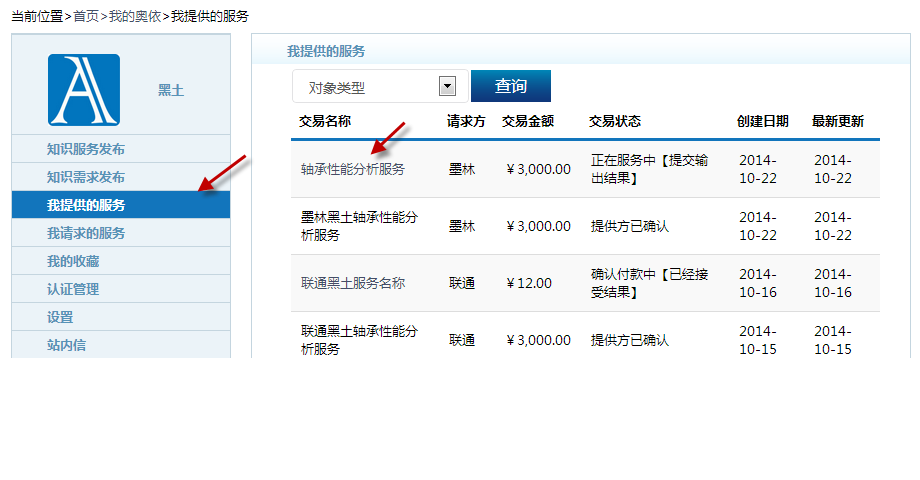The width and height of the screenshot is (920, 480).
Task: Open the 对象类型 dropdown arrow
Action: (447, 86)
